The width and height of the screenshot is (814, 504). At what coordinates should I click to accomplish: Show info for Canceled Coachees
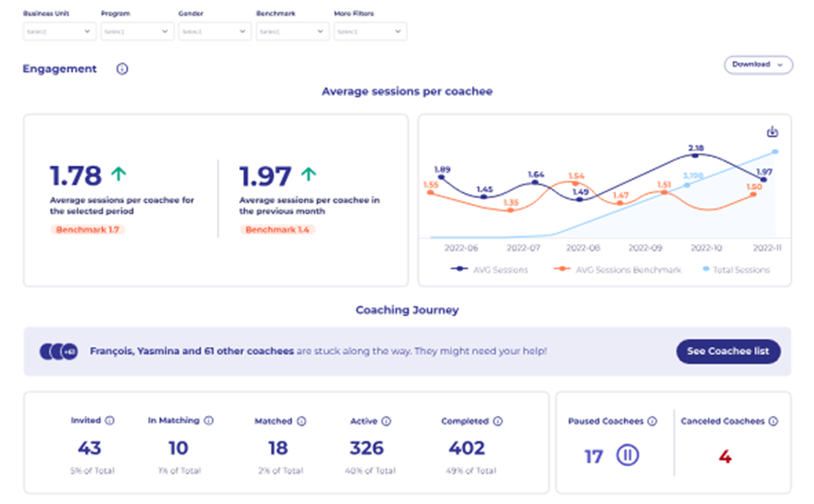[x=773, y=421]
